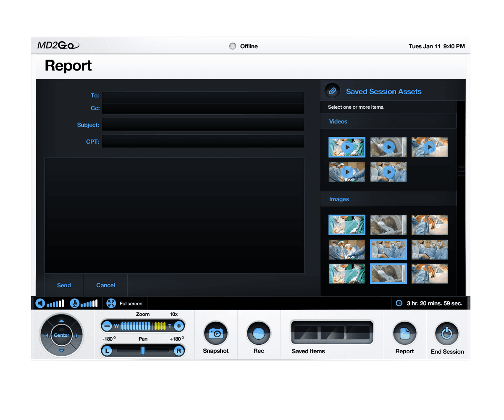Zoom out with the minus button
This screenshot has width=504, height=420.
point(107,326)
